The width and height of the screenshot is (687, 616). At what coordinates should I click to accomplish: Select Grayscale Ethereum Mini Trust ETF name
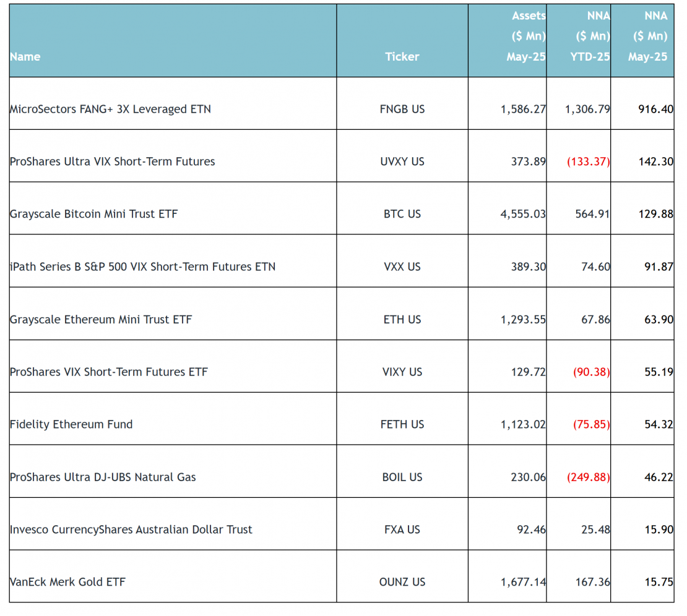[101, 320]
